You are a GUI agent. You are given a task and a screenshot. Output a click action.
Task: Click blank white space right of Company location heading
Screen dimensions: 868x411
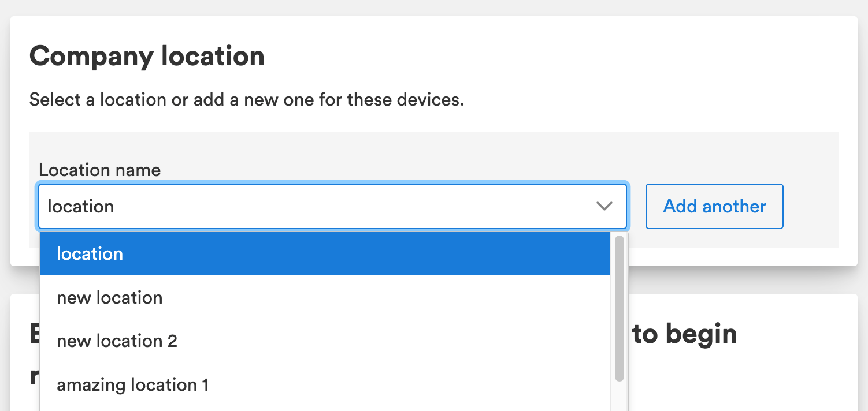(549, 57)
